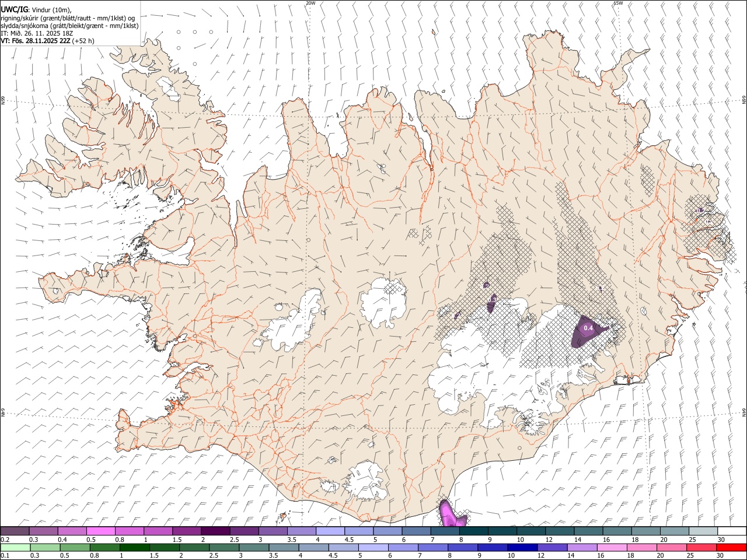The image size is (747, 560).
Task: Select the darkest green swatch at 1 in the lower legend
Action: pyautogui.click(x=134, y=547)
